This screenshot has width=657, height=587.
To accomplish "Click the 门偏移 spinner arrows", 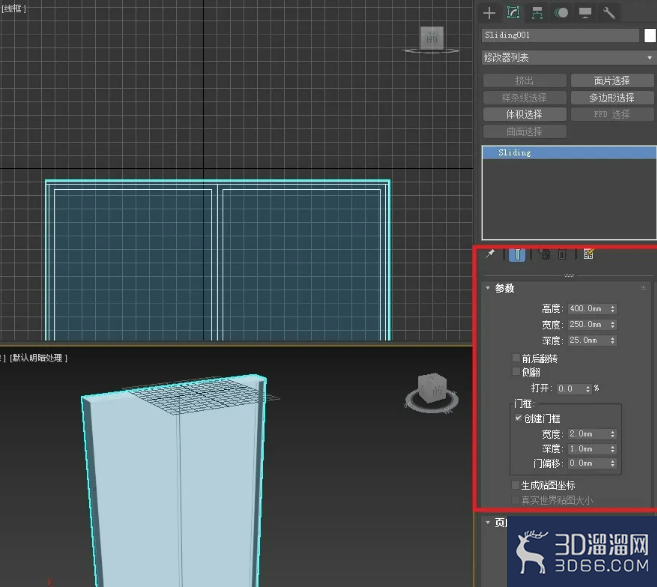I will click(x=613, y=463).
